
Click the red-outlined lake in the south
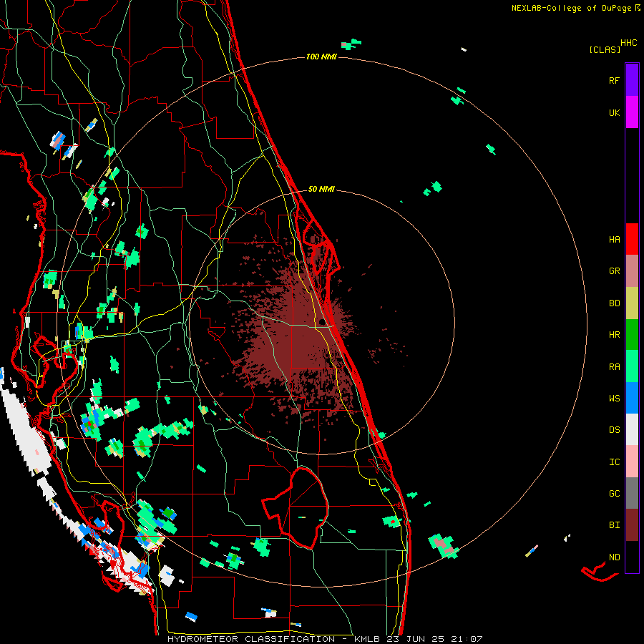[x=296, y=509]
